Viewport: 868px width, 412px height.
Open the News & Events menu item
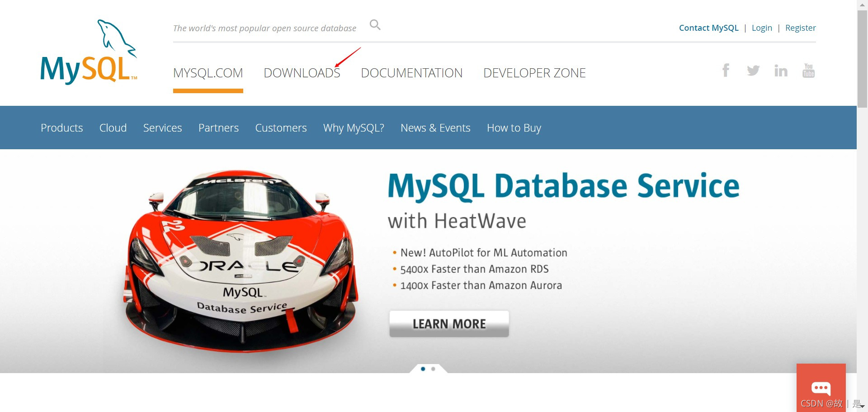tap(435, 128)
